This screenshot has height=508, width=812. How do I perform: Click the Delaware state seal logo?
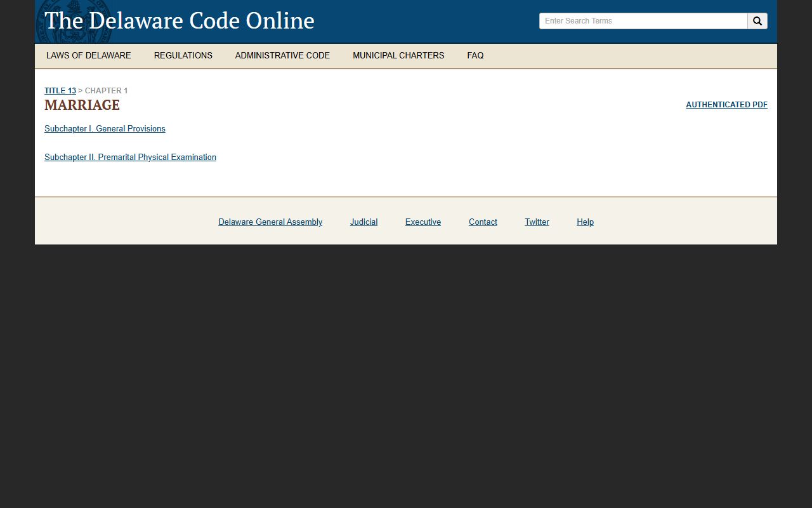74,21
